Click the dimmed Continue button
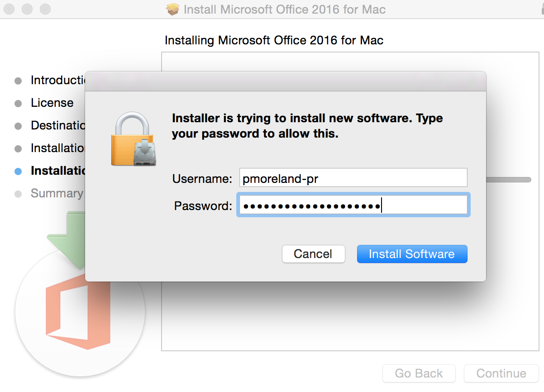This screenshot has width=544, height=392. [501, 373]
